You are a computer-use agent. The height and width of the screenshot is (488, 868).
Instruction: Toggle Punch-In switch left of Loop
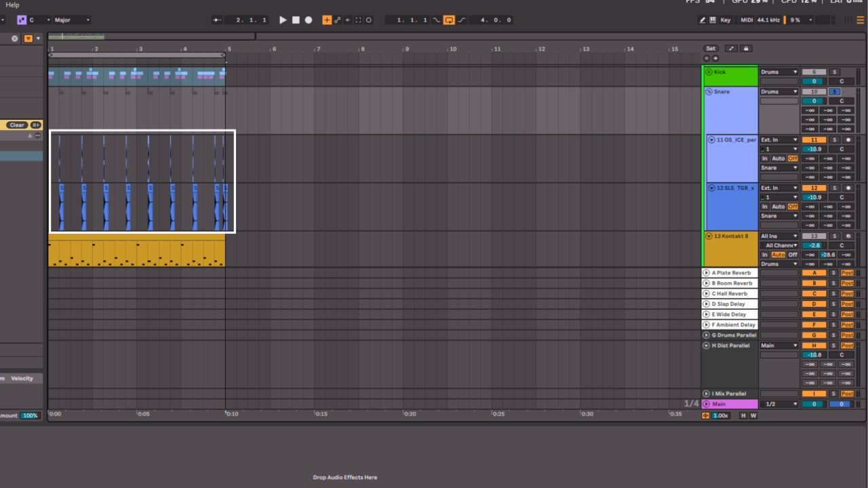[437, 20]
